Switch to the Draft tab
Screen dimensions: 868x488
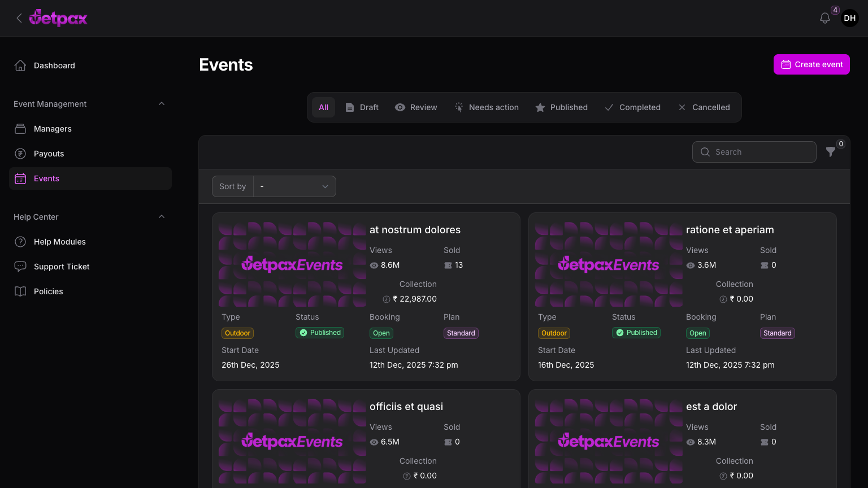click(x=362, y=107)
